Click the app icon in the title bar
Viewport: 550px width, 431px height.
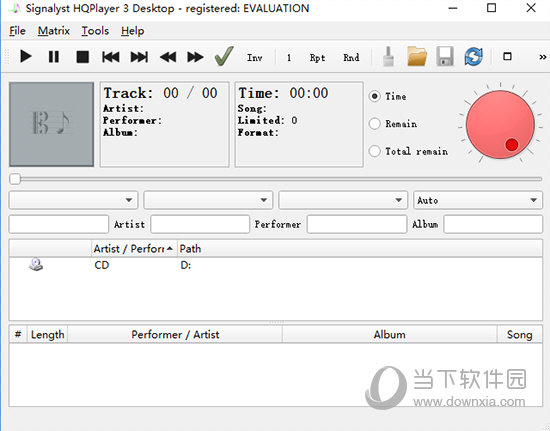pos(15,8)
